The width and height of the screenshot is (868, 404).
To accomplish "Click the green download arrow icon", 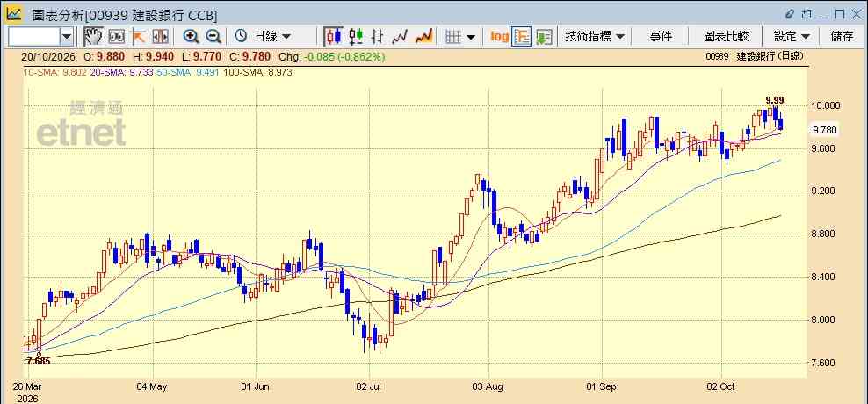I will click(x=544, y=37).
